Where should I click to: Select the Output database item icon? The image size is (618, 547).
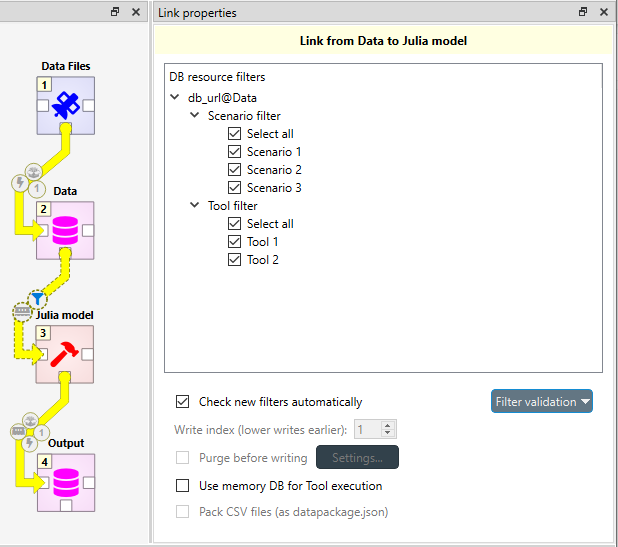click(66, 482)
